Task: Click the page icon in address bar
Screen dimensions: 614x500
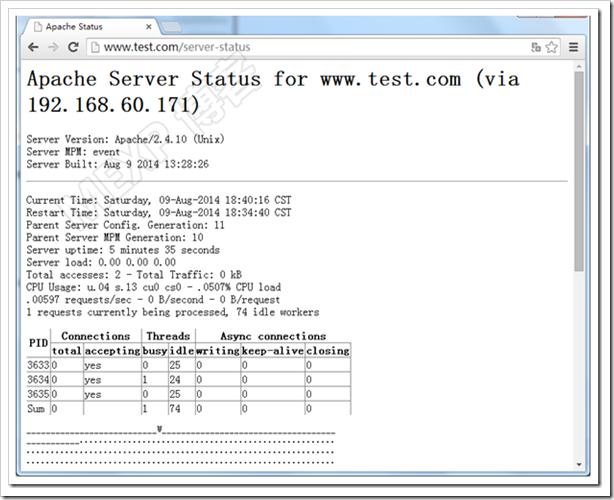Action: (95, 47)
